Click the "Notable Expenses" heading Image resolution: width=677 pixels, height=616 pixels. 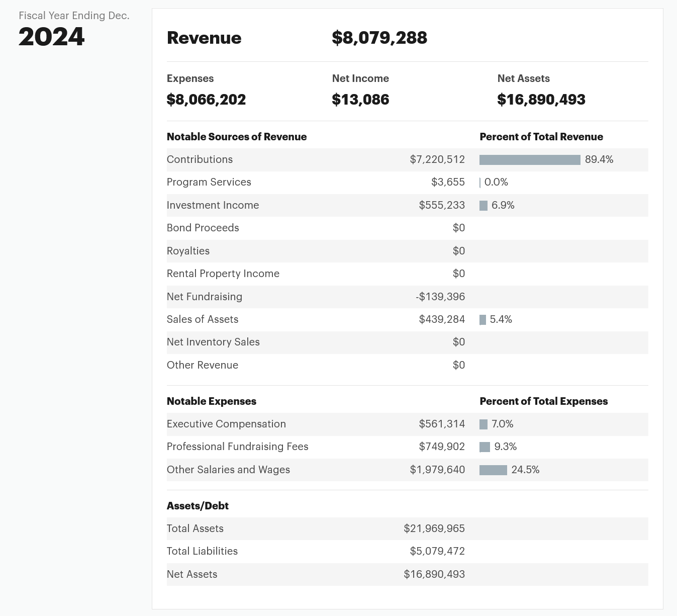click(212, 401)
